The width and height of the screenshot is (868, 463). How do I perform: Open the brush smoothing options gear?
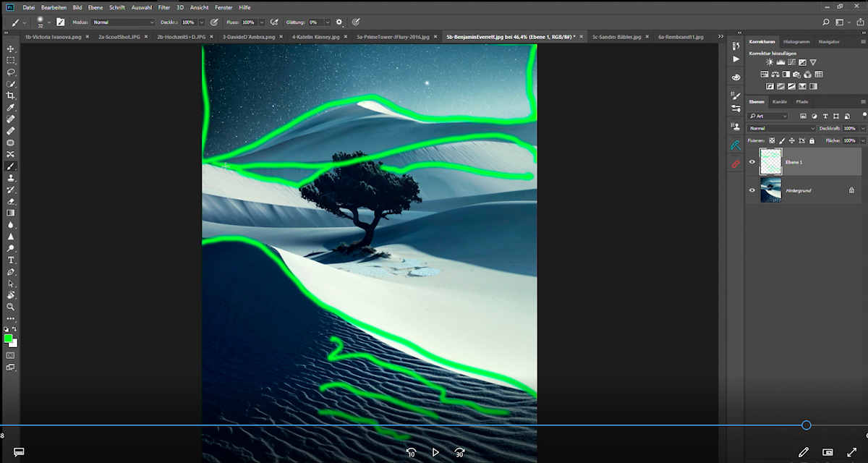pos(339,22)
